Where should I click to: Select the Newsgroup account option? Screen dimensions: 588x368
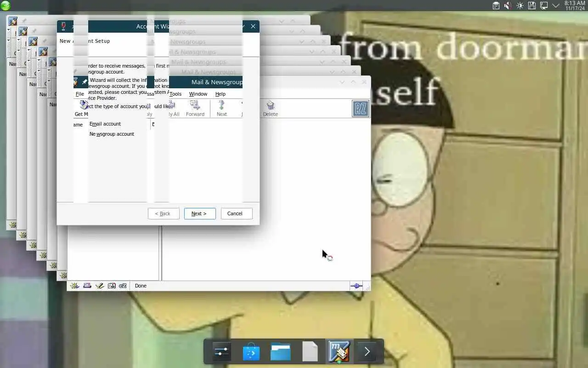pyautogui.click(x=112, y=134)
